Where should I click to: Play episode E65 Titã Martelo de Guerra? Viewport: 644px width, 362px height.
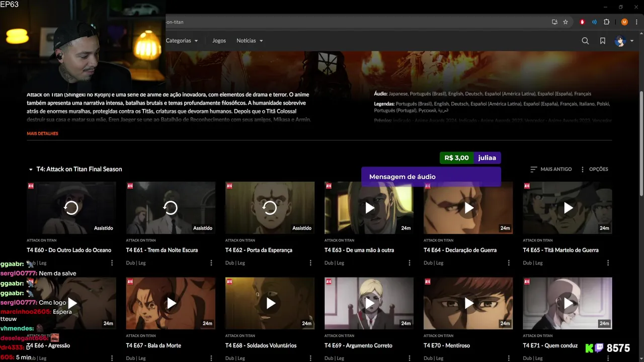coord(568,208)
